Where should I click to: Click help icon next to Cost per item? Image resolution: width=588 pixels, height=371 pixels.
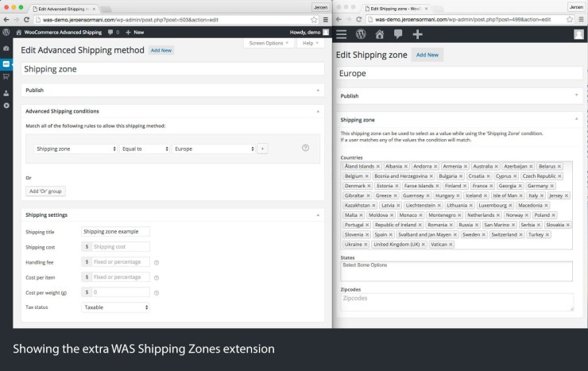(x=157, y=278)
